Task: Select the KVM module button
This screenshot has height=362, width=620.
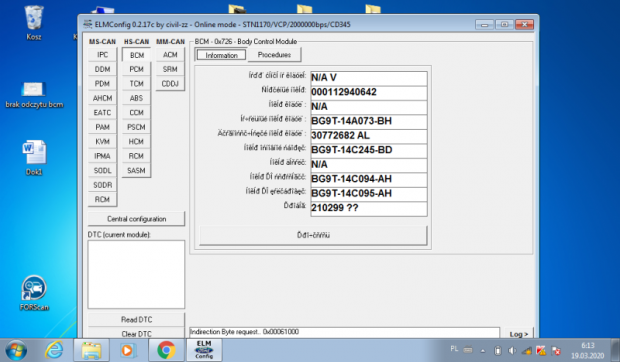Action: 102,141
